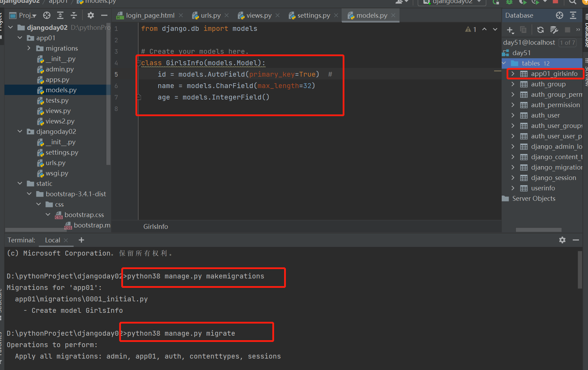Select the day51 schema node
This screenshot has width=588, height=370.
pyautogui.click(x=521, y=53)
